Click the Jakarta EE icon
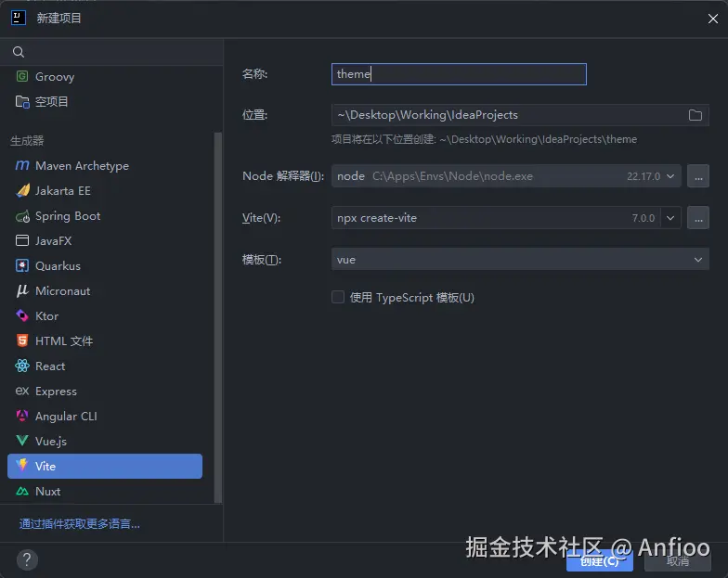728x578 pixels. [x=22, y=191]
